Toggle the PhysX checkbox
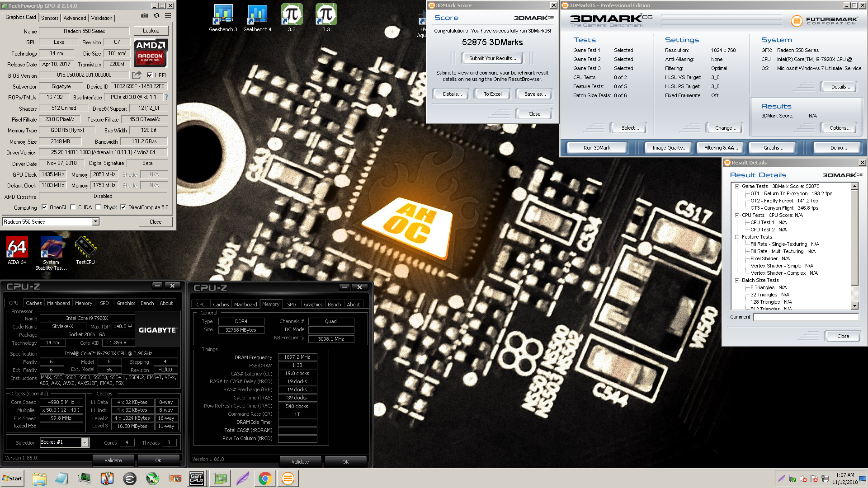This screenshot has height=488, width=868. (98, 207)
